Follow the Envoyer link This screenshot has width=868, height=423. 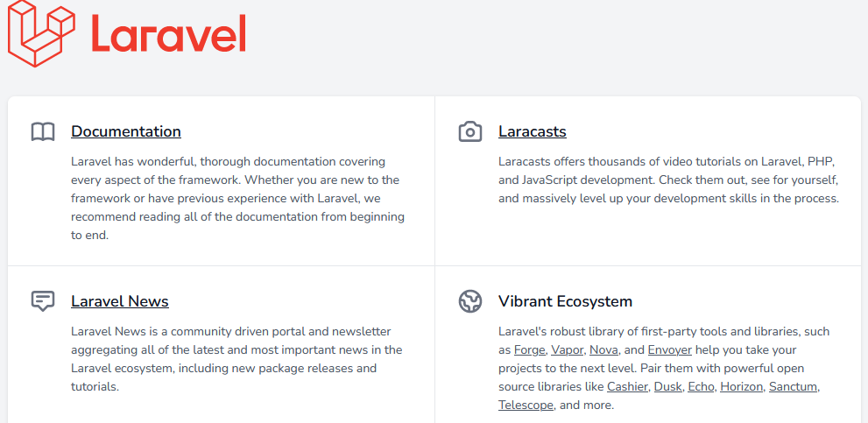(x=670, y=350)
